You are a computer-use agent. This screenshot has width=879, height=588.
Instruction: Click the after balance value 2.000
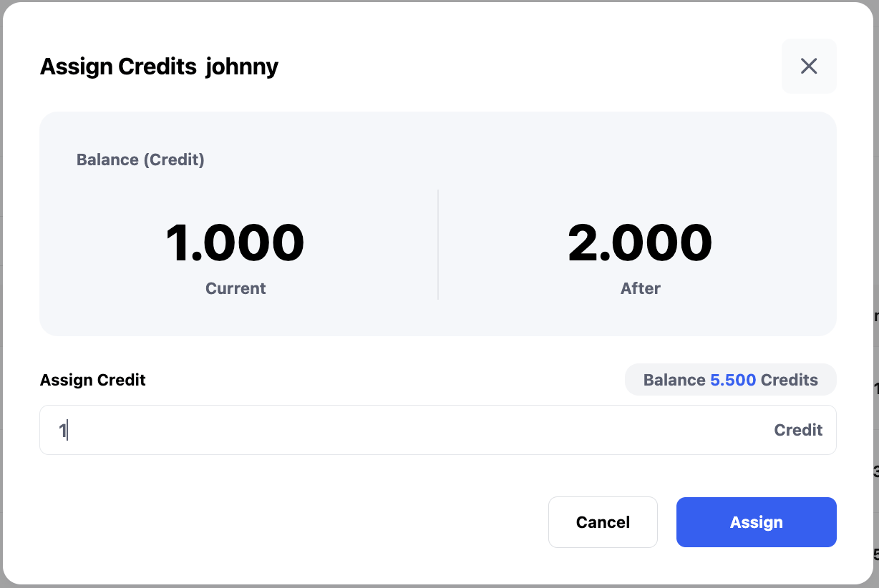coord(640,243)
